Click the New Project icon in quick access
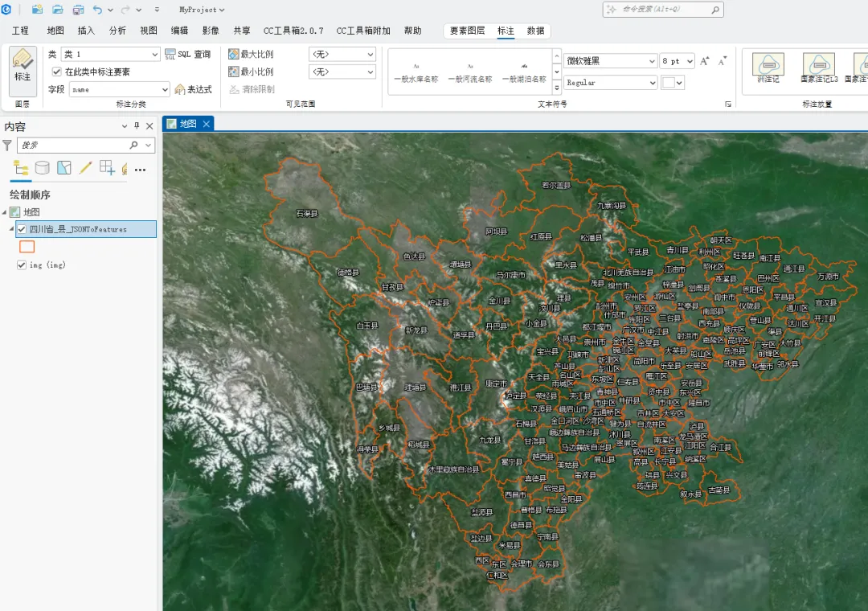The width and height of the screenshot is (868, 611). pos(37,10)
